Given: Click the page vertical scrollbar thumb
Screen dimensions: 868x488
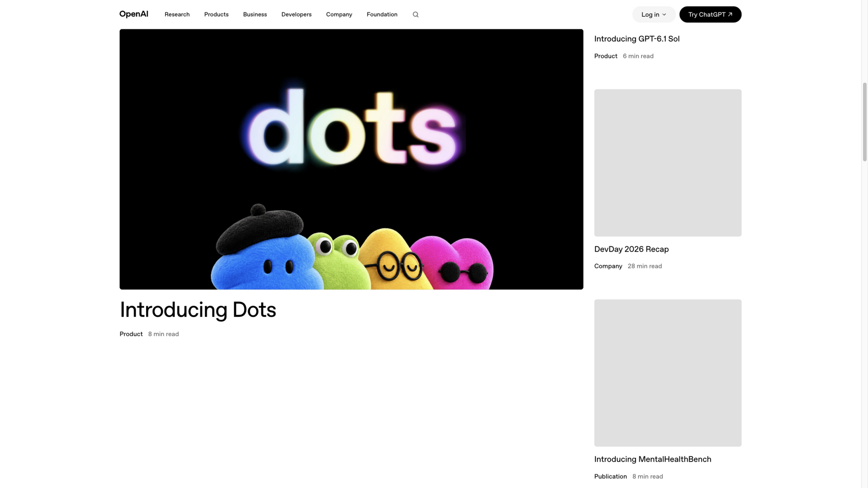Looking at the screenshot, I should 864,122.
